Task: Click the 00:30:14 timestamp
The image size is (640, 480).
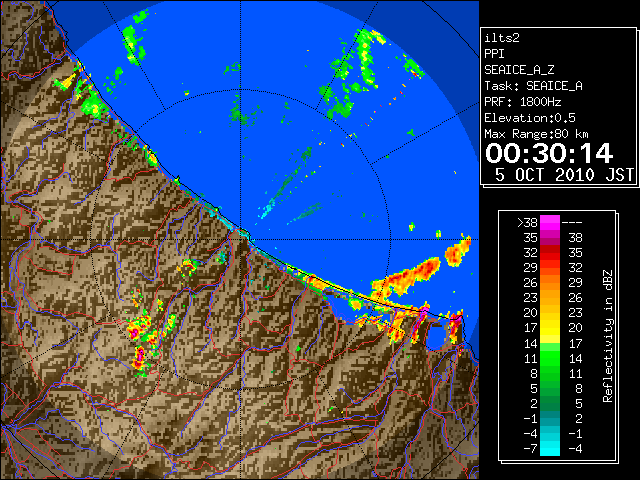Action: (549, 153)
